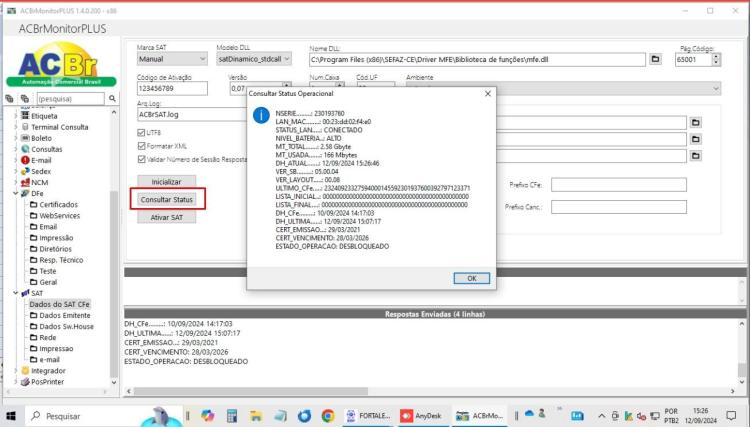Open the Etiqueta tree item

tap(44, 116)
